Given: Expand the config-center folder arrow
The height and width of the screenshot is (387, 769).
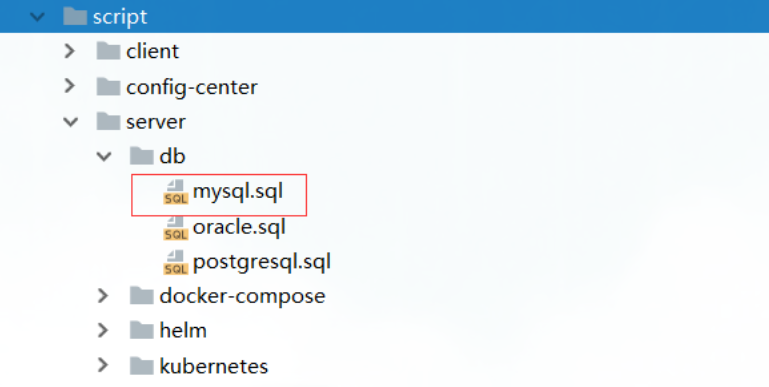Looking at the screenshot, I should (x=70, y=86).
